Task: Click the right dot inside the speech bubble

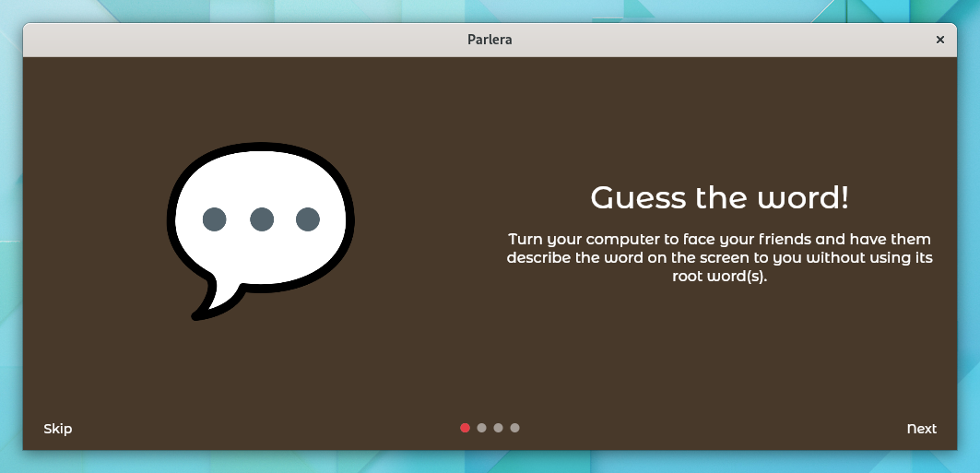Action: 308,219
